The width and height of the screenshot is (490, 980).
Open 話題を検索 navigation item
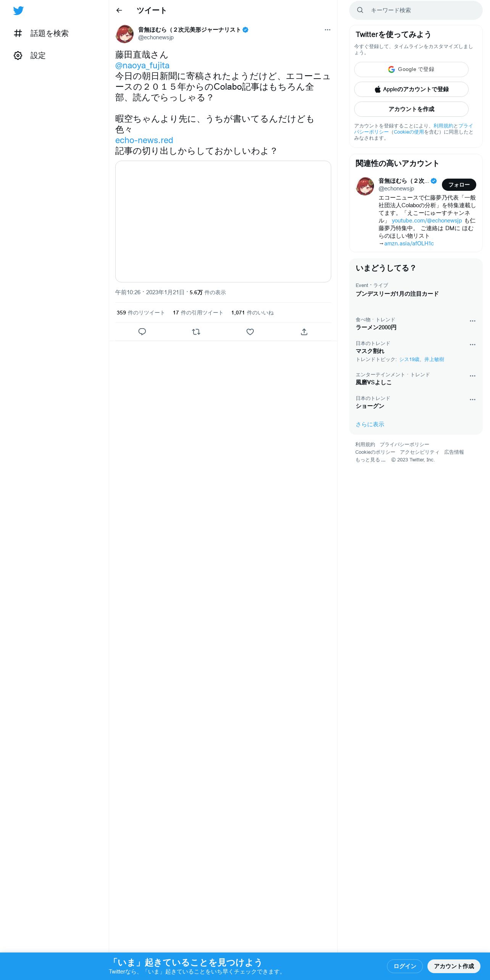[41, 34]
